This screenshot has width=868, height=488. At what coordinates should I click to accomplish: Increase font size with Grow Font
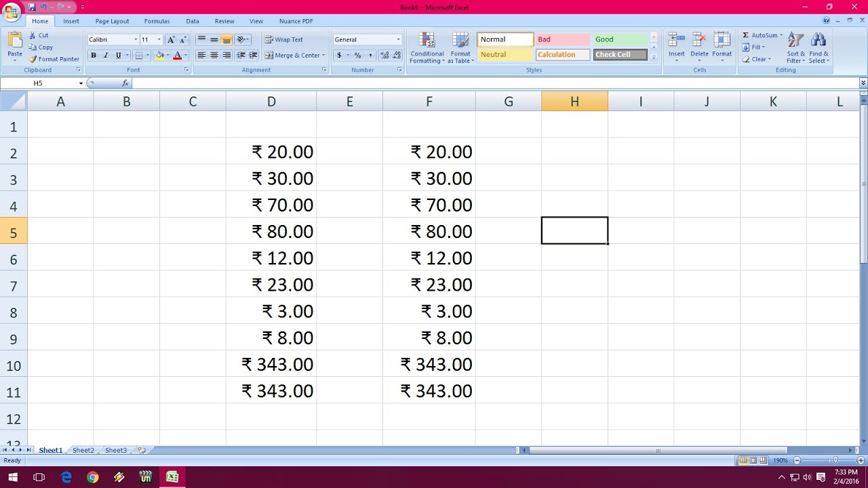click(171, 39)
